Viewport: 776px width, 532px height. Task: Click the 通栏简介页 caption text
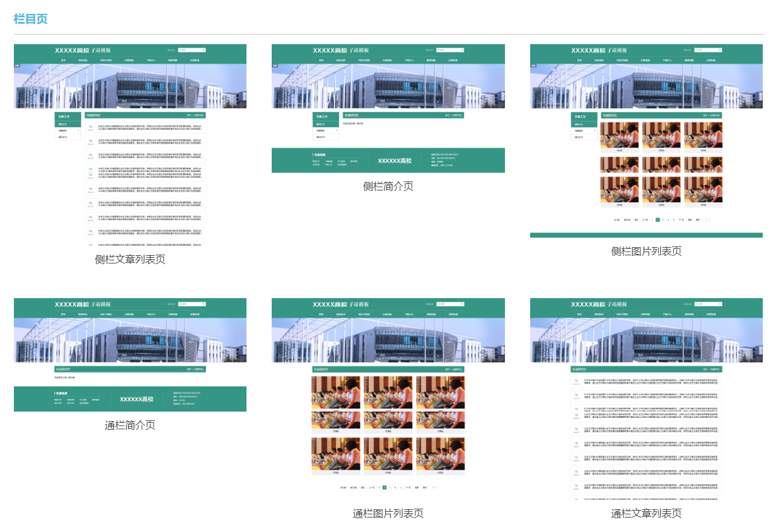(130, 425)
